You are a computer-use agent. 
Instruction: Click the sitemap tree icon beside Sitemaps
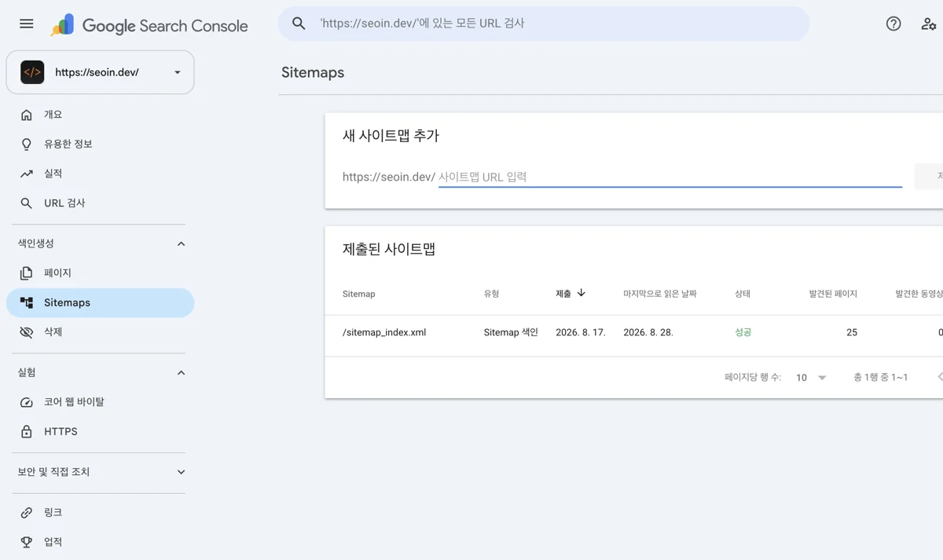pyautogui.click(x=27, y=302)
